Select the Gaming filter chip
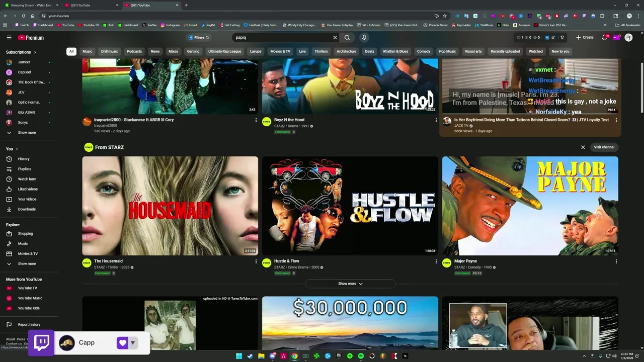The width and height of the screenshot is (644, 362). click(193, 51)
